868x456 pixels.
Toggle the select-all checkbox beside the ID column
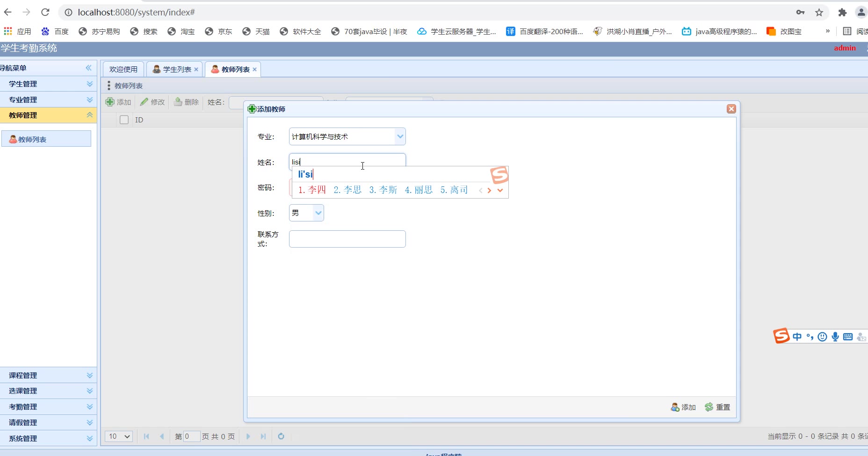(x=124, y=120)
